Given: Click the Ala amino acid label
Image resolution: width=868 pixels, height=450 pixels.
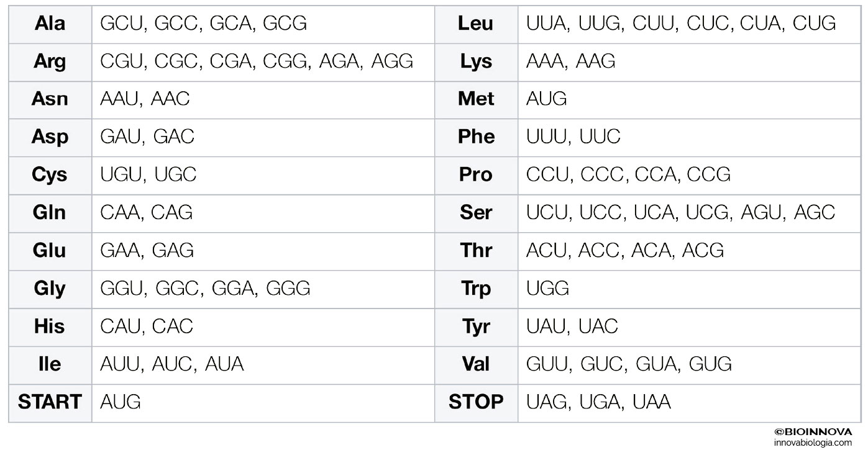Looking at the screenshot, I should click(50, 24).
